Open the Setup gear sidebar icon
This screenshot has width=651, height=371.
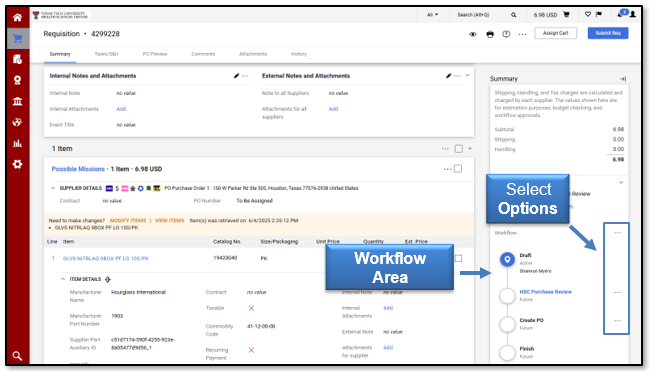(17, 164)
